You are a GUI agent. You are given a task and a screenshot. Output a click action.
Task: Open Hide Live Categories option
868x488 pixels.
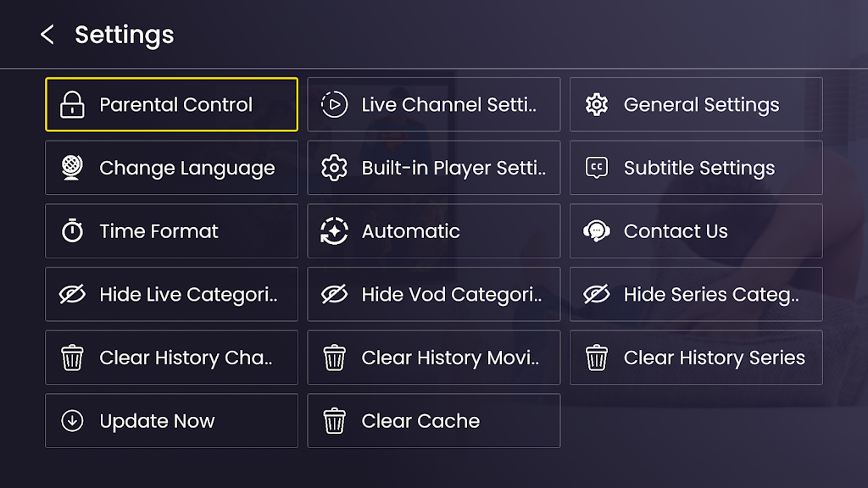point(171,295)
